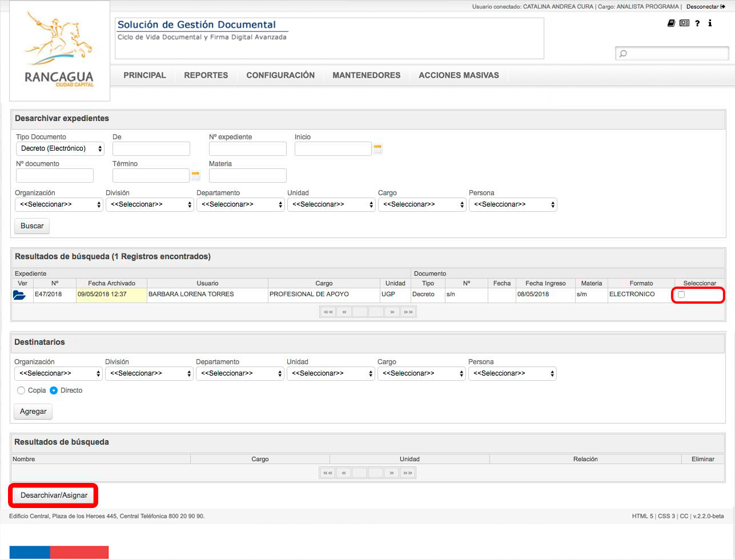This screenshot has height=560, width=735.
Task: Click the 'Relación' column header
Action: (x=585, y=459)
